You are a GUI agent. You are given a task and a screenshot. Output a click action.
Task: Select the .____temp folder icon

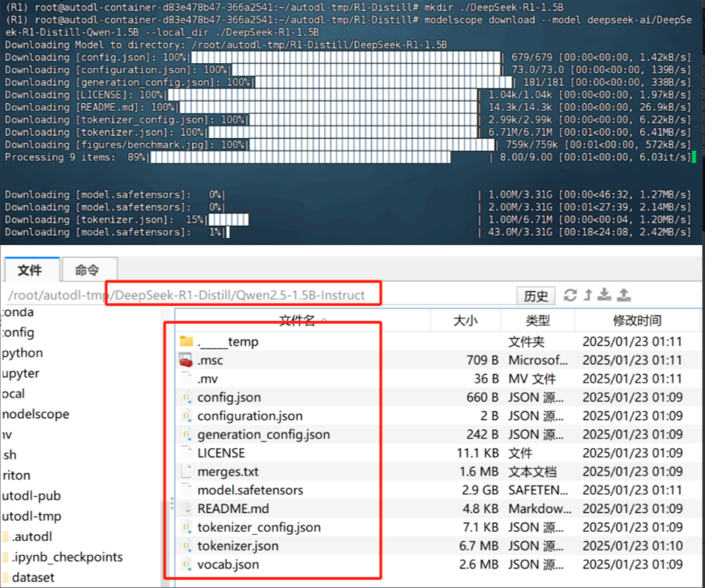(186, 340)
